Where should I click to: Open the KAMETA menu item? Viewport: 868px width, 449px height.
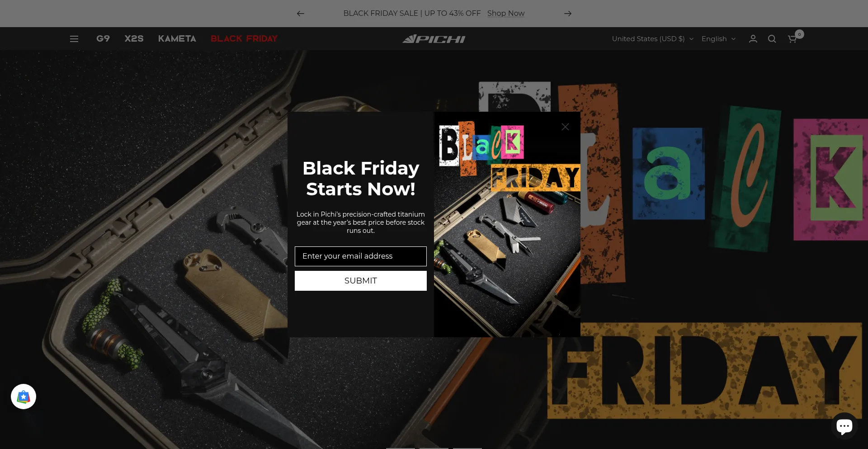177,38
